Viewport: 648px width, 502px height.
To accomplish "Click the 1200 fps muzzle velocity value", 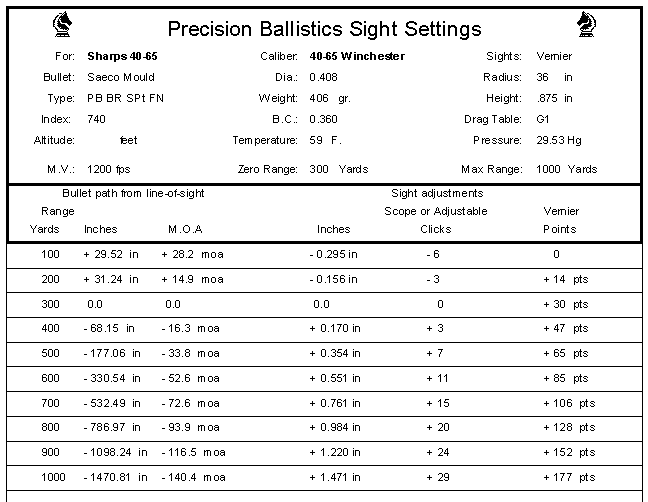I will (x=108, y=170).
